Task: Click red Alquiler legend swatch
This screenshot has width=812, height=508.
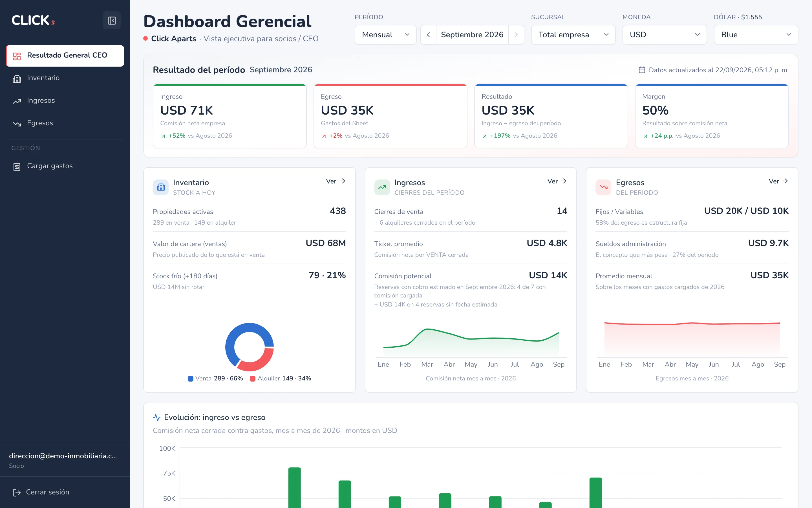Action: (x=253, y=379)
